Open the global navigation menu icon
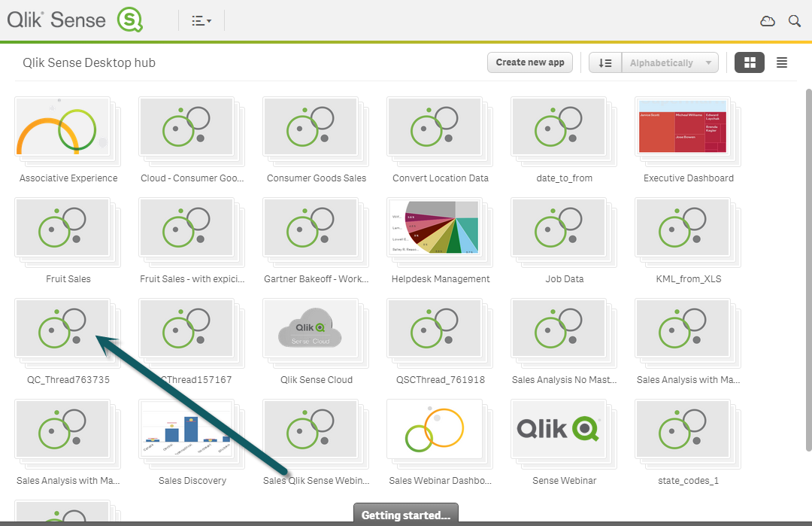This screenshot has width=812, height=526. coord(201,21)
